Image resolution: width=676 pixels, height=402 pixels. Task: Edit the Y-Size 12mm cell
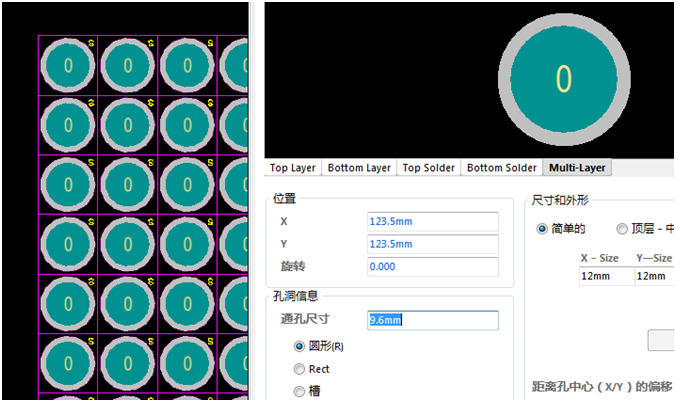(654, 275)
